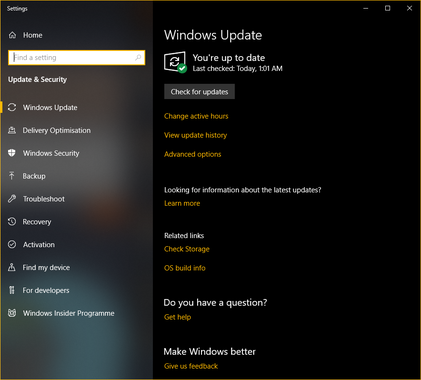Viewport: 421px width, 380px height.
Task: Close the Settings window
Action: [409, 8]
